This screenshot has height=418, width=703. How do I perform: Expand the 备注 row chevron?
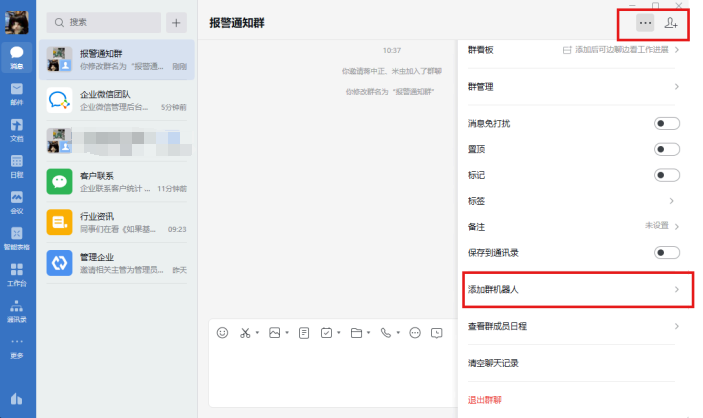pos(677,226)
